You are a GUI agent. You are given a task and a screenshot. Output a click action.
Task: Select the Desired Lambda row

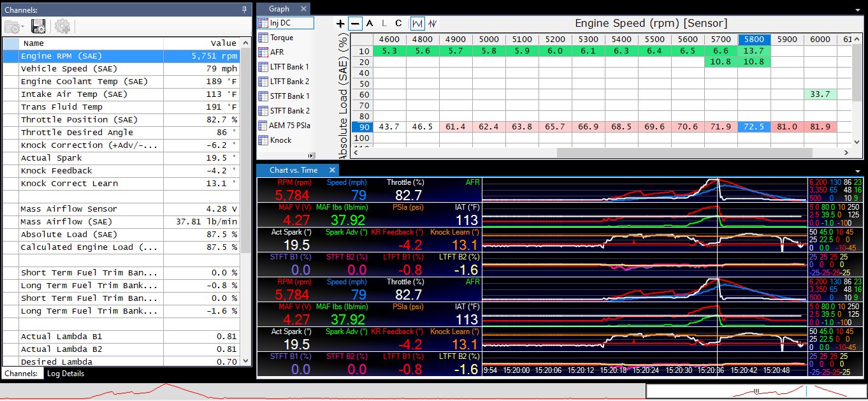click(122, 361)
